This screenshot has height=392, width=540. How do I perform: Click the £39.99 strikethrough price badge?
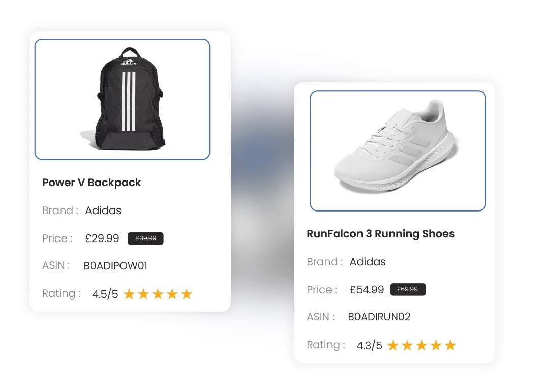(145, 238)
